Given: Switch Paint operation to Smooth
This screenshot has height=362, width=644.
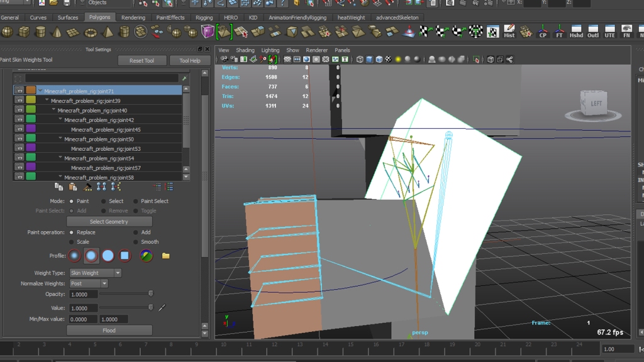Looking at the screenshot, I should click(135, 242).
